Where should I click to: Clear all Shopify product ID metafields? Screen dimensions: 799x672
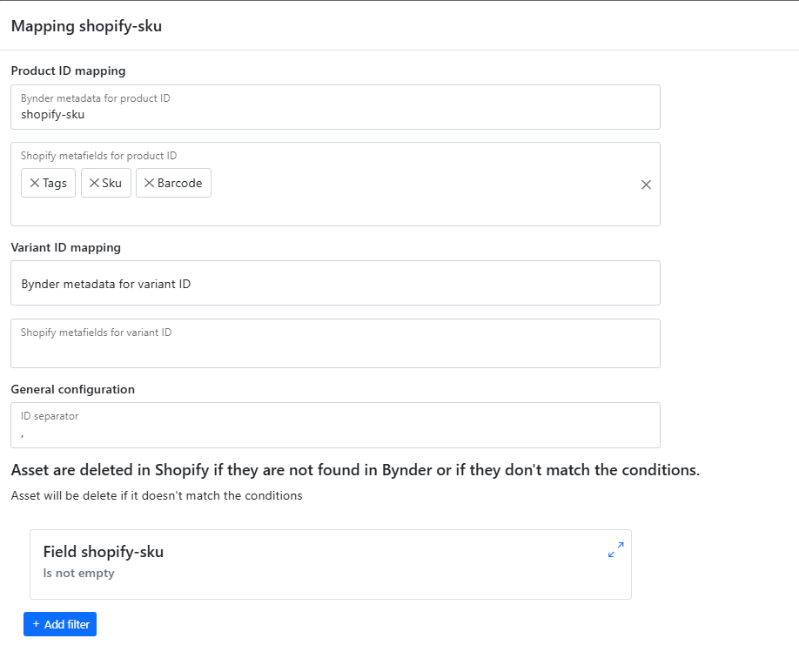click(646, 185)
